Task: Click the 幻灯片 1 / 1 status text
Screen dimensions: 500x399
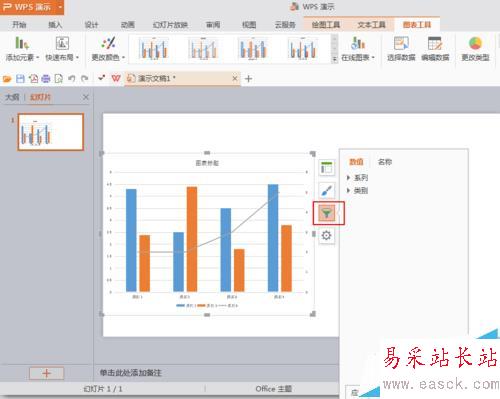Action: click(103, 389)
